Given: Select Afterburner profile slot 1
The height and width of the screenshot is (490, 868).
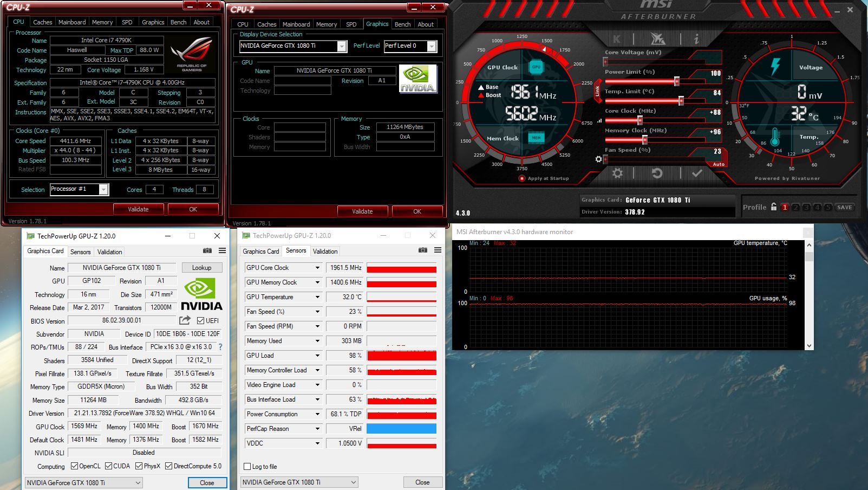Looking at the screenshot, I should pos(785,207).
